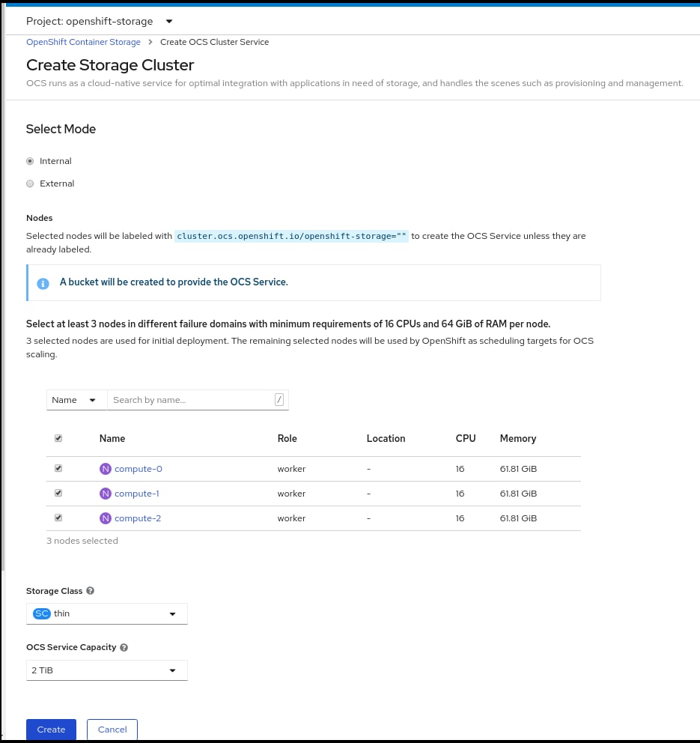Click 61.81 GiB memory cell for compute-0
This screenshot has height=743, width=700.
(x=519, y=469)
